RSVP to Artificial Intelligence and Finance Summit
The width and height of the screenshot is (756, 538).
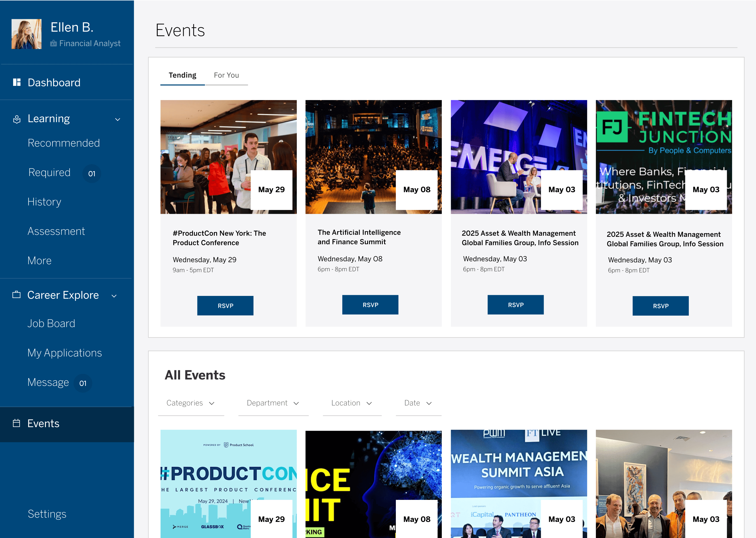(370, 305)
